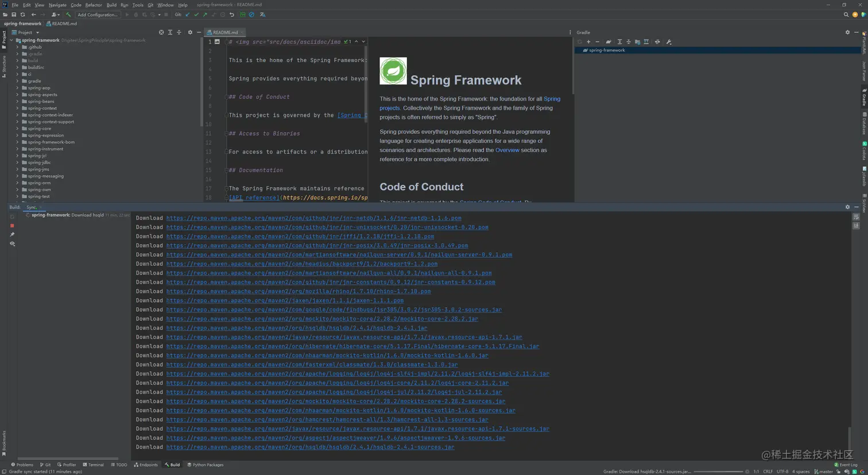The height and width of the screenshot is (475, 868).
Task: Click the Git Commit checkmark icon
Action: (196, 15)
